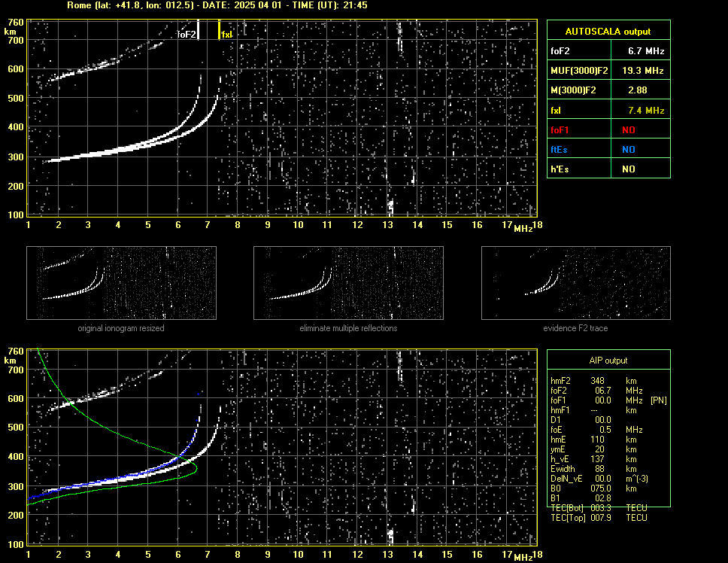The height and width of the screenshot is (563, 728).
Task: Click the blue 'ftEs' label in AUTOSCALA table
Action: [x=559, y=150]
